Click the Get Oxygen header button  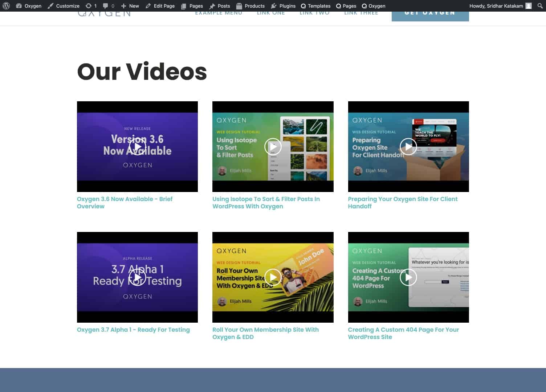tap(430, 16)
